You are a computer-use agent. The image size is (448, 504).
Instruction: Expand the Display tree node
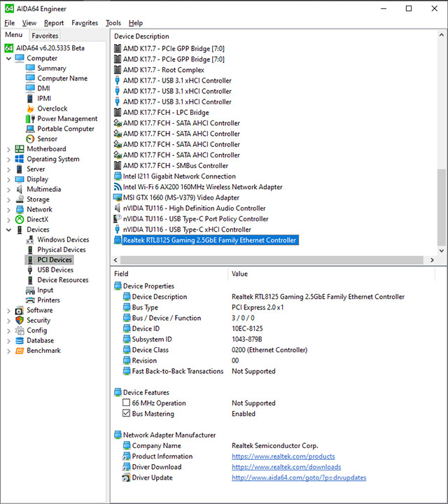8,179
